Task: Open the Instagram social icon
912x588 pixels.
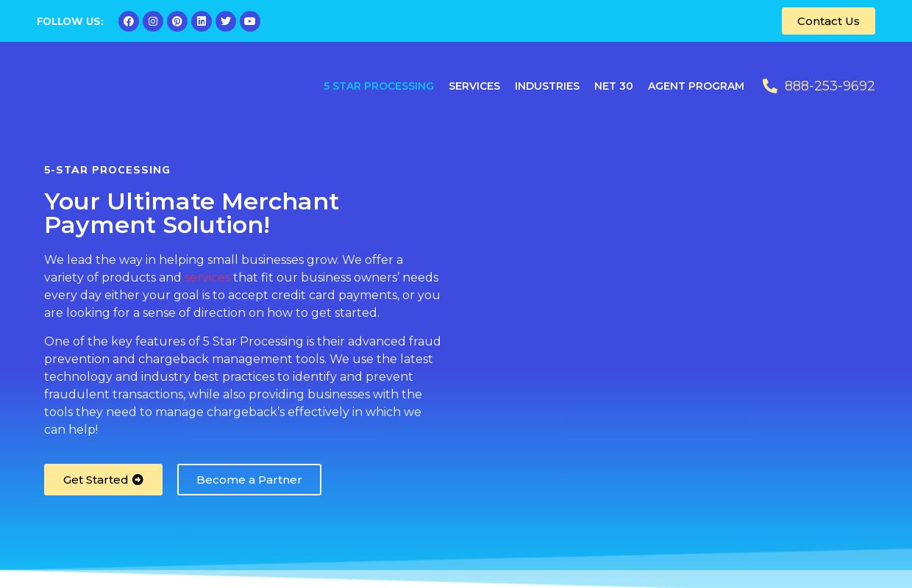Action: click(x=153, y=21)
